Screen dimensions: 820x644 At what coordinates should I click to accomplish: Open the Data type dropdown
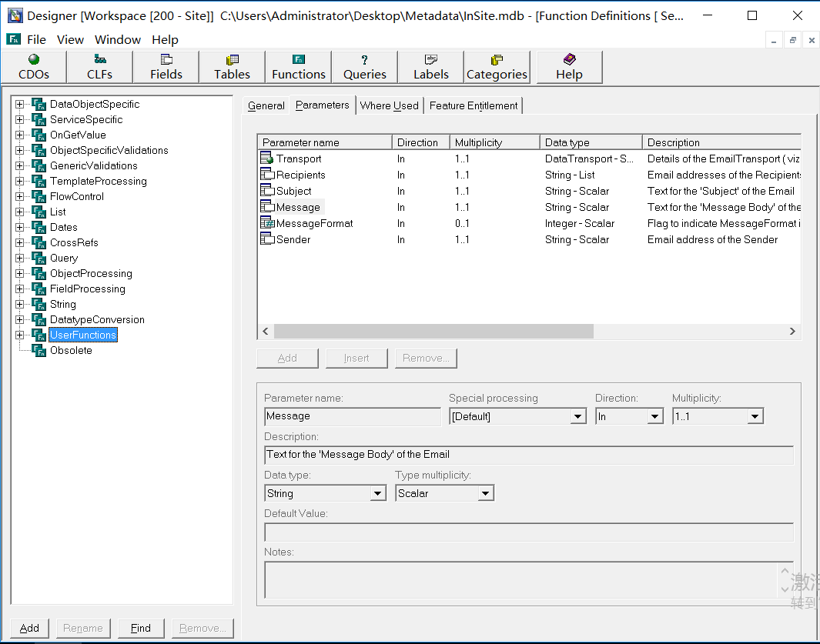(378, 494)
